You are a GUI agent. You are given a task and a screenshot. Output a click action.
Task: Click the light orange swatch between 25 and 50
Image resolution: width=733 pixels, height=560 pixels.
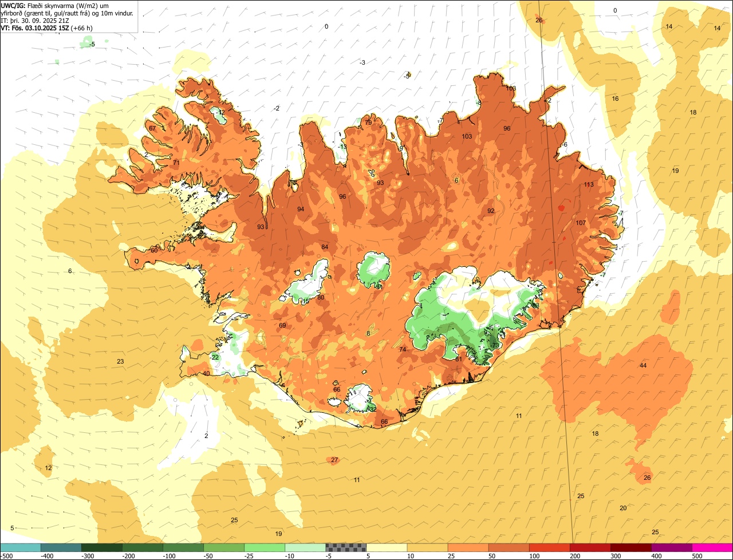click(468, 547)
